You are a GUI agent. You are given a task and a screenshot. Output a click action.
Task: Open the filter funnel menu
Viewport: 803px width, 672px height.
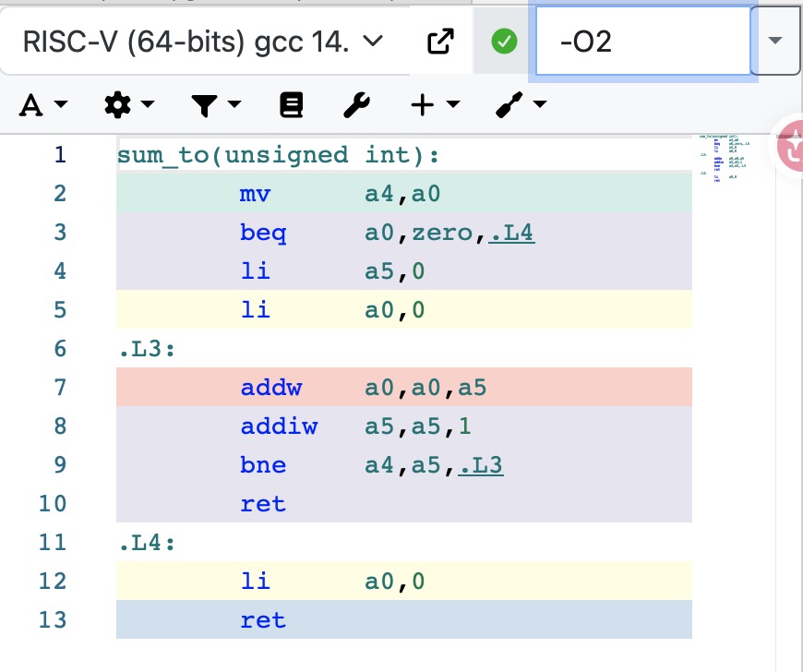pos(216,105)
